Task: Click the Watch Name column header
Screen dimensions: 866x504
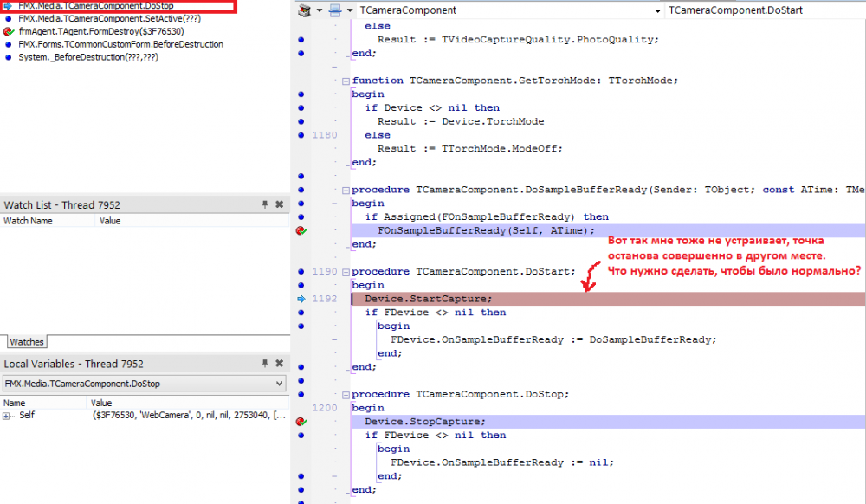Action: pyautogui.click(x=48, y=221)
